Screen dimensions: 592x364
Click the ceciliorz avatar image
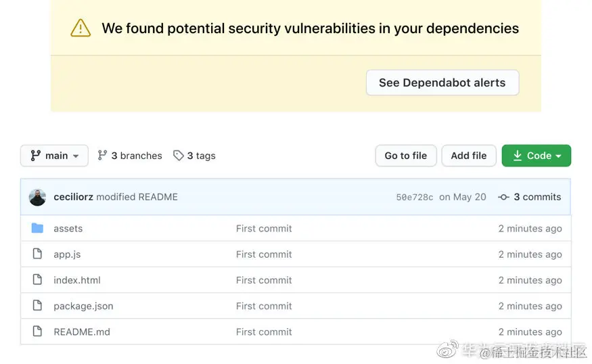coord(38,197)
